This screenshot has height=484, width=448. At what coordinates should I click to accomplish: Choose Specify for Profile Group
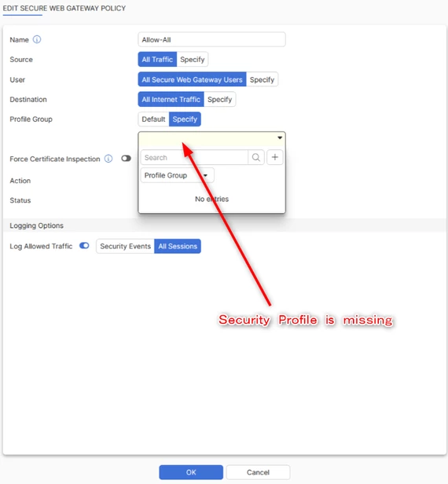[x=185, y=119]
